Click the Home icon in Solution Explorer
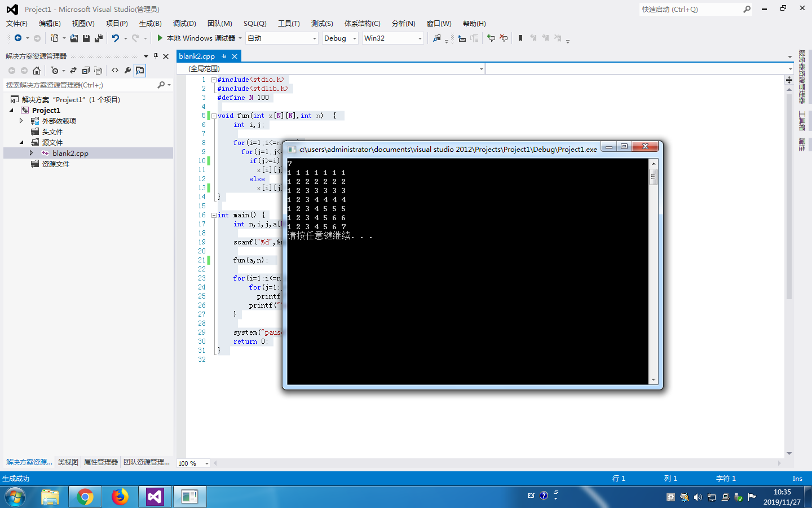The image size is (812, 508). 37,71
